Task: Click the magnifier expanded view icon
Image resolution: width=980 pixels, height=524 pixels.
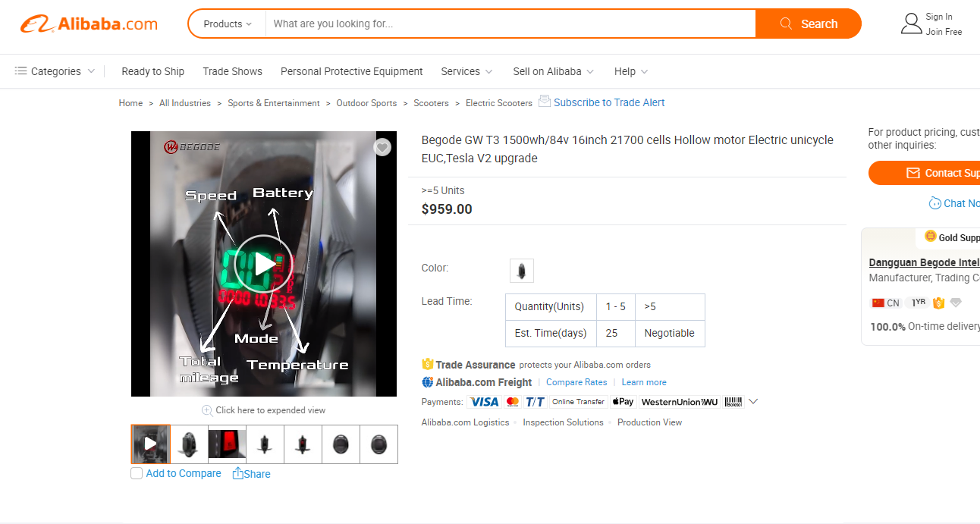Action: [207, 410]
